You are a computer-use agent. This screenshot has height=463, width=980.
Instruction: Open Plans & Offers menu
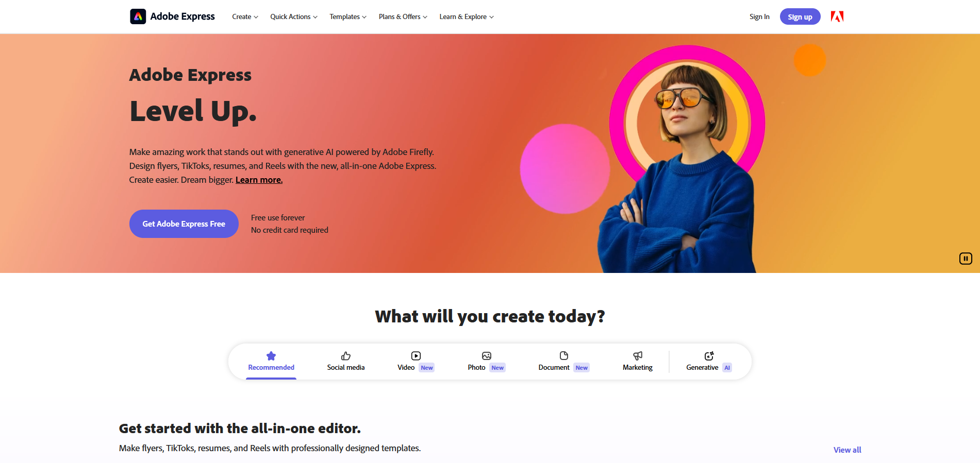403,17
